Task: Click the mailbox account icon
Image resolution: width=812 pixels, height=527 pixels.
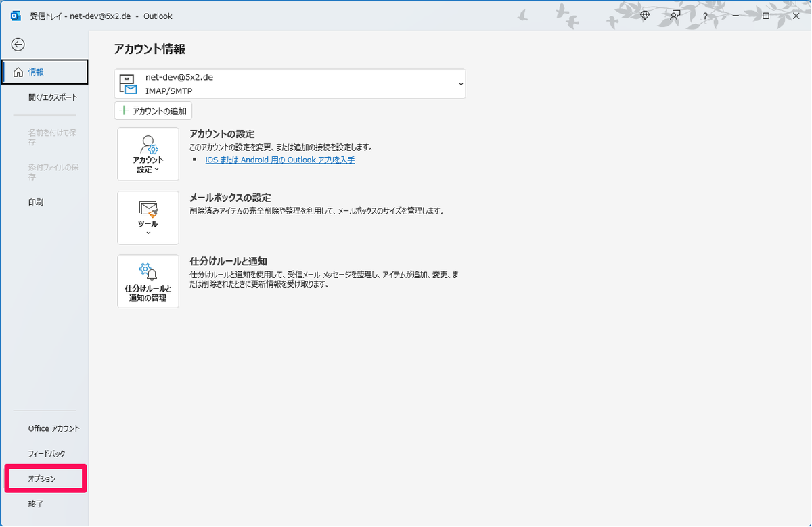Action: point(128,85)
